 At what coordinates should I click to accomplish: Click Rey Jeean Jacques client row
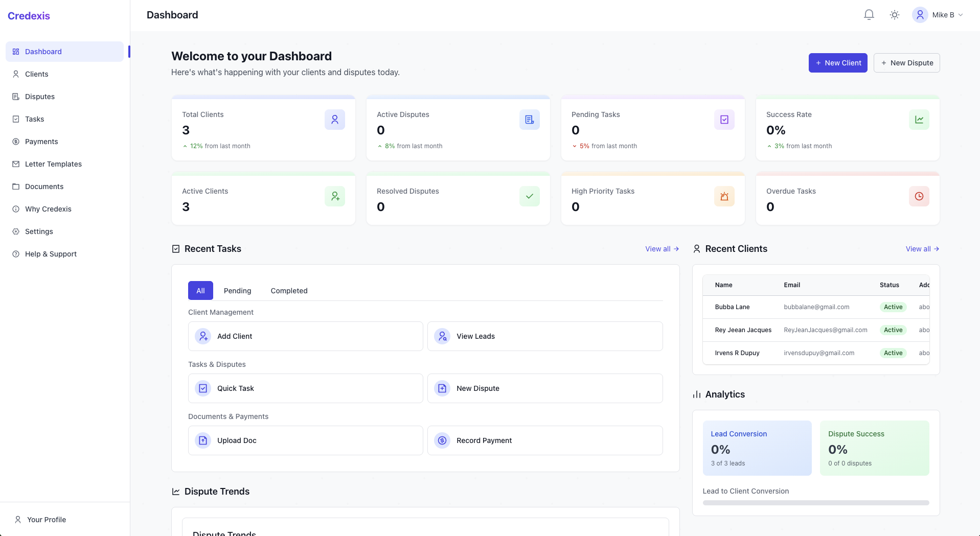(816, 330)
